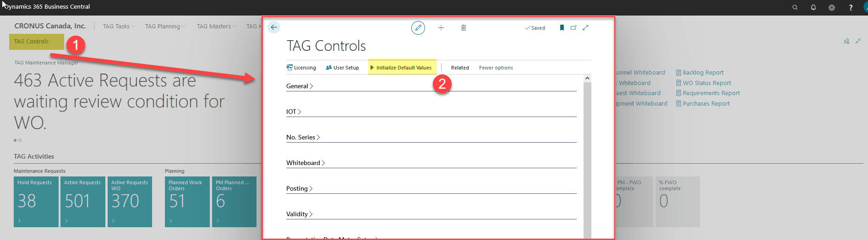
Task: Open the notifications bell icon
Action: pyautogui.click(x=813, y=7)
